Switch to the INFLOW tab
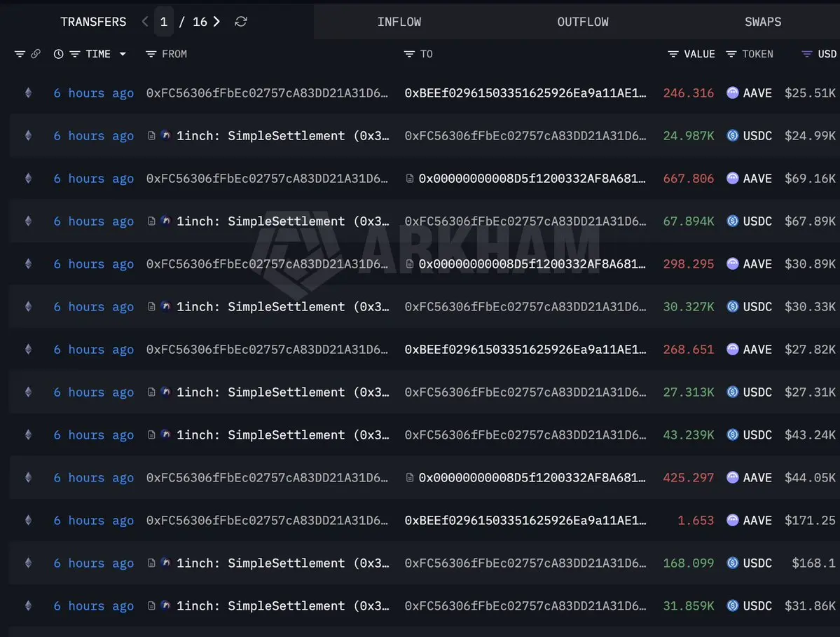The width and height of the screenshot is (840, 637). (x=399, y=22)
